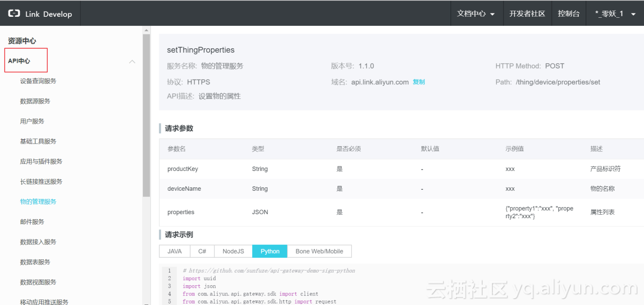
Task: Click the 属性列表 description cell
Action: click(602, 212)
